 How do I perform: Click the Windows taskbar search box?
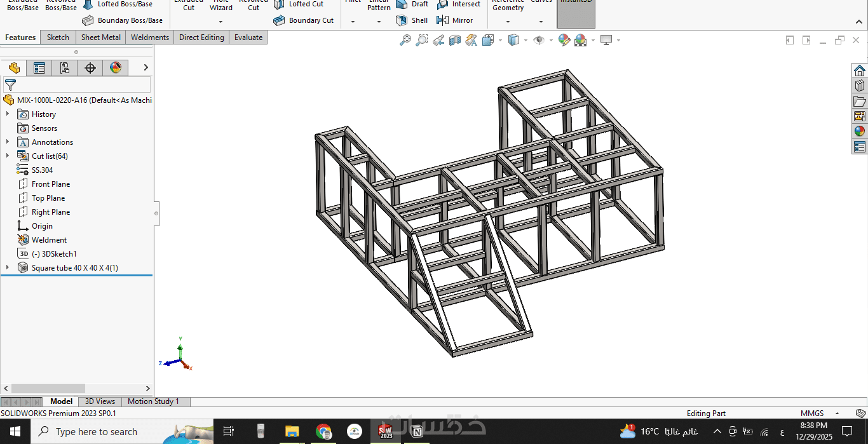pos(121,431)
